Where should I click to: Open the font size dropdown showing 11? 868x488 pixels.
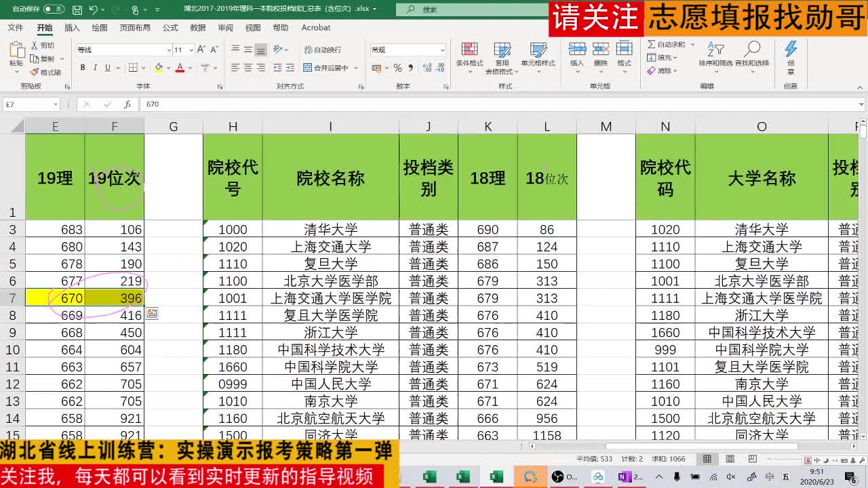coord(191,50)
